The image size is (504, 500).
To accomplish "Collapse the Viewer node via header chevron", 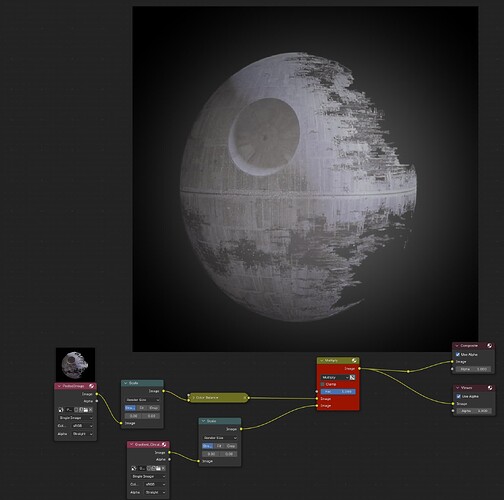I will tap(457, 388).
